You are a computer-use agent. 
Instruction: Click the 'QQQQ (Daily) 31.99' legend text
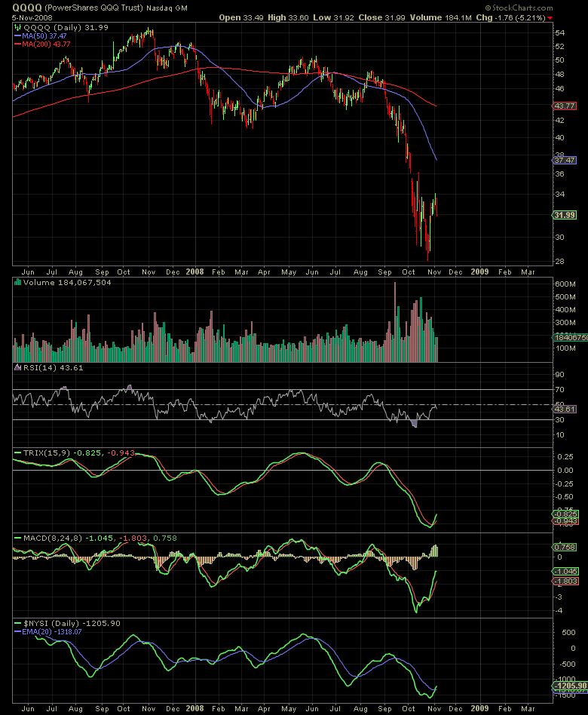pyautogui.click(x=66, y=27)
